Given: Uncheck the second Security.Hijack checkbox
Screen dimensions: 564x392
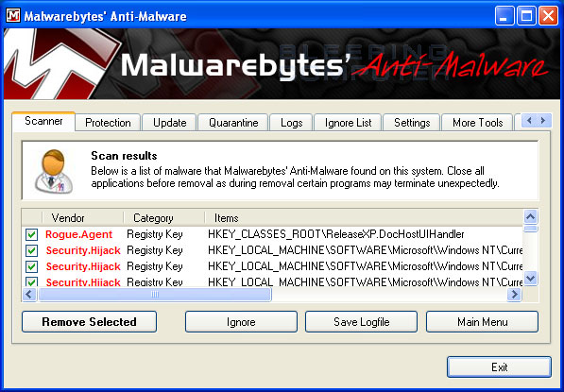Looking at the screenshot, I should click(x=32, y=266).
